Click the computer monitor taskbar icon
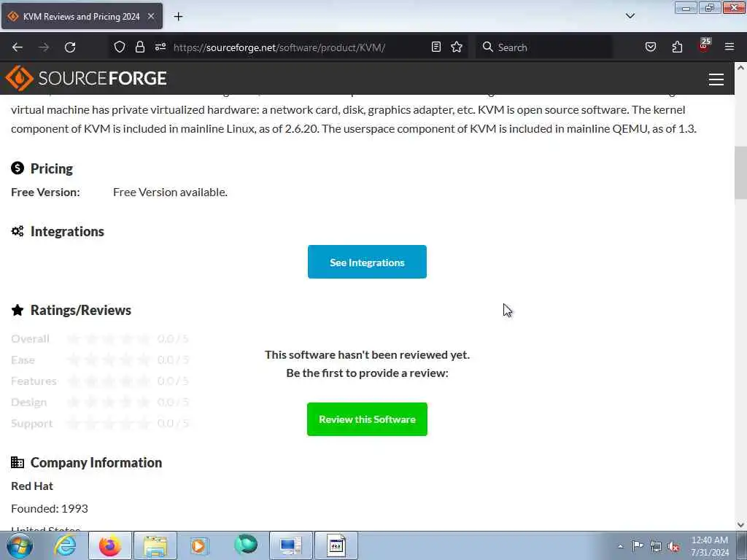The height and width of the screenshot is (560, 747). click(291, 545)
